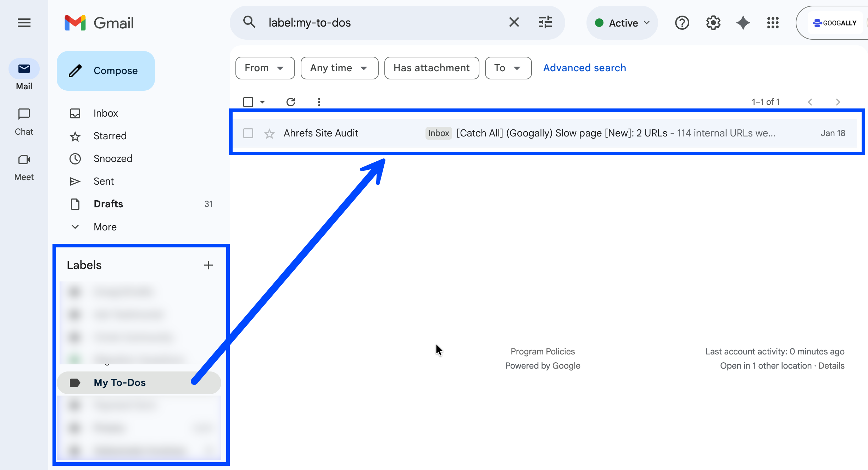The image size is (868, 470).
Task: Open Settings gear icon
Action: [713, 23]
